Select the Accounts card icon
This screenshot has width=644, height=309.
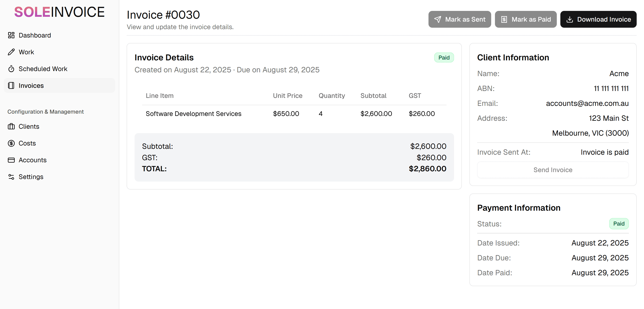click(11, 160)
